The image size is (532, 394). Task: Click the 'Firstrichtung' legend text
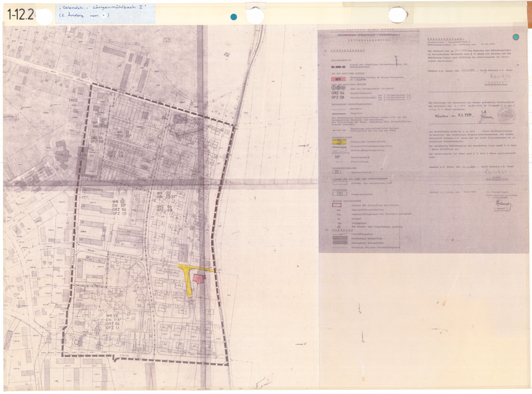[360, 162]
